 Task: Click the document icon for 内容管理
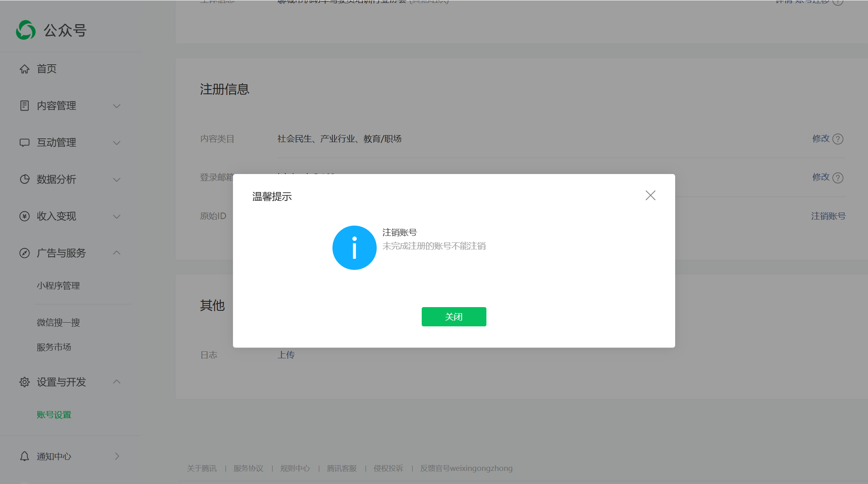25,106
